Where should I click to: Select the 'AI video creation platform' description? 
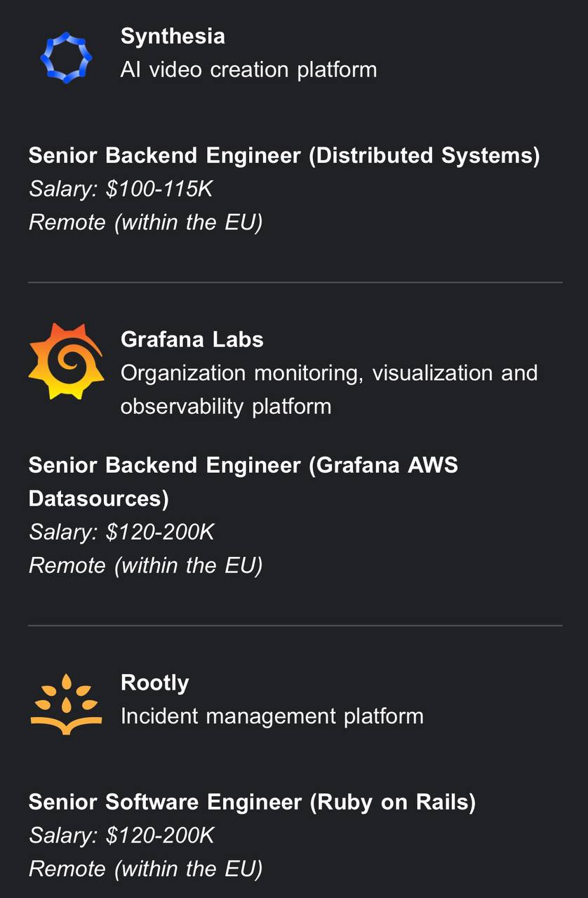coord(248,69)
